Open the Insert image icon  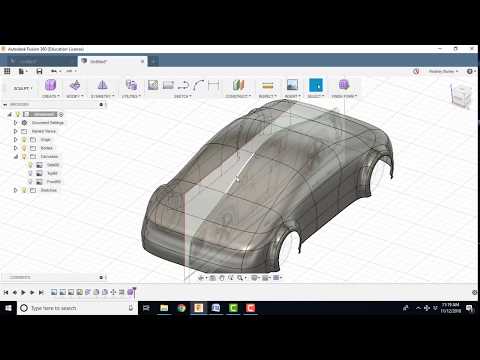click(x=292, y=85)
